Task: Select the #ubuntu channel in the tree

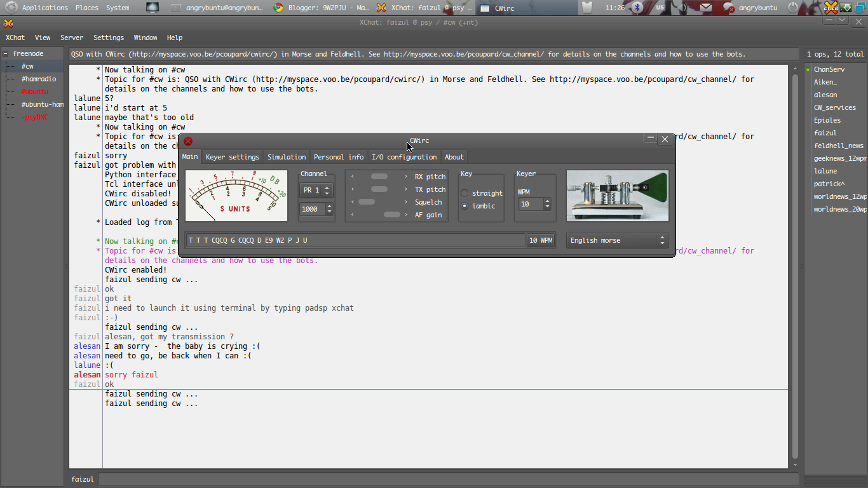Action: tap(35, 91)
